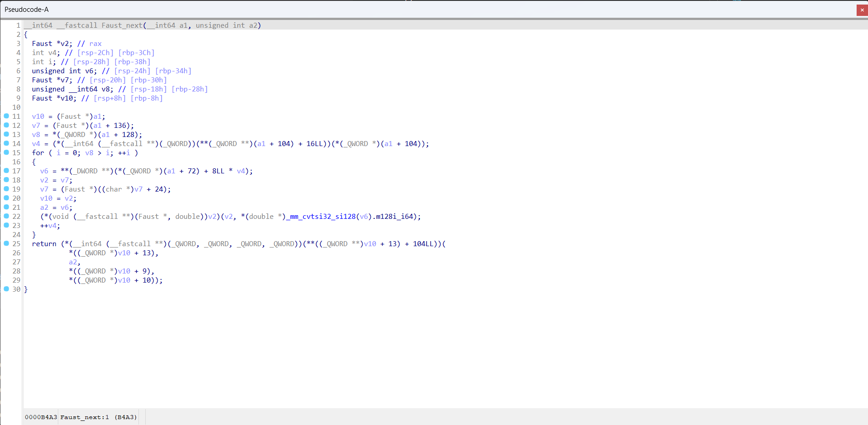Click the a2 argument on line 27
Screen dimensions: 868x425
point(73,262)
